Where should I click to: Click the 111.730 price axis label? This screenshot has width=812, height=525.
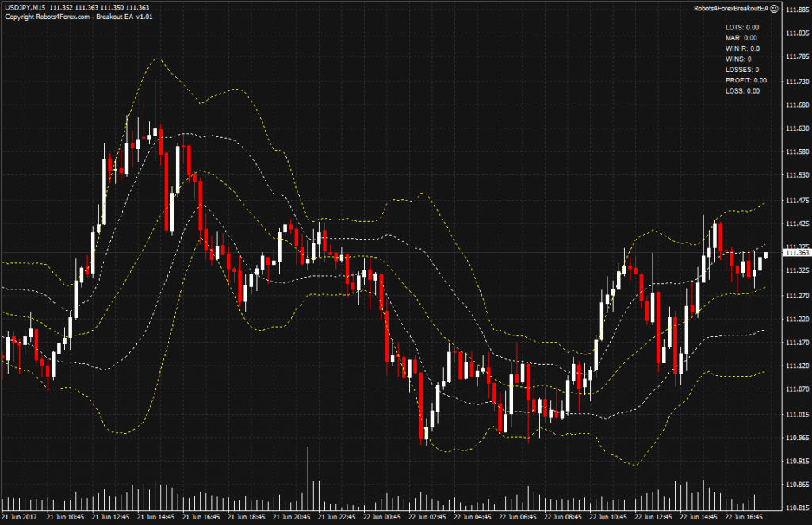point(798,82)
